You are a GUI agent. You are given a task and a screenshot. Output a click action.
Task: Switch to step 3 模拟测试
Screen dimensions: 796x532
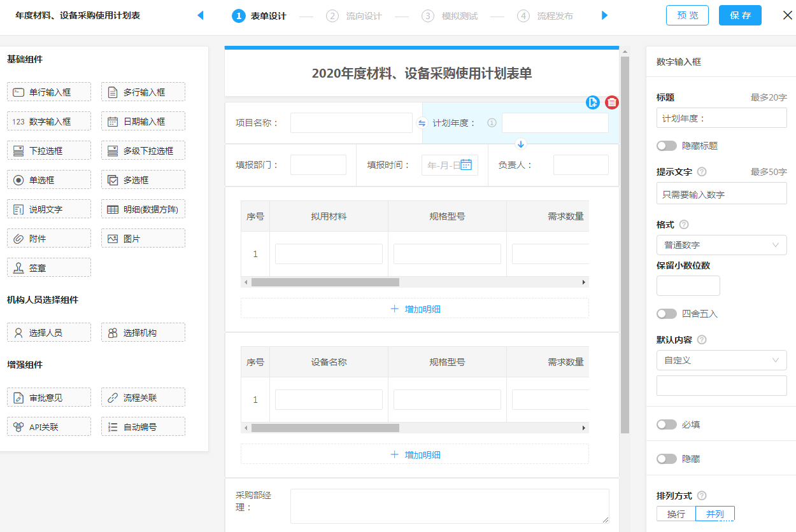click(x=450, y=16)
